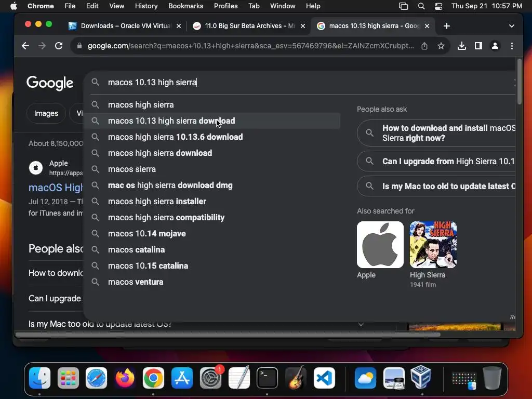Click the padlock site info icon

[x=79, y=46]
